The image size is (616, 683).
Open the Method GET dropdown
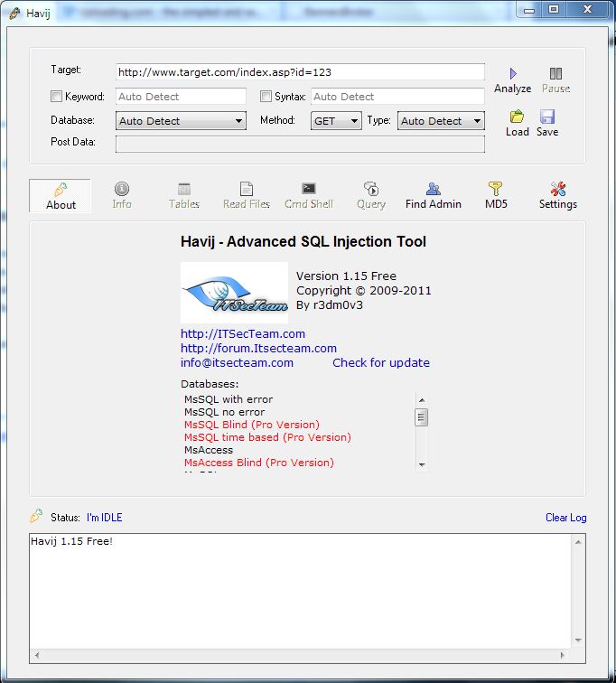tap(336, 121)
